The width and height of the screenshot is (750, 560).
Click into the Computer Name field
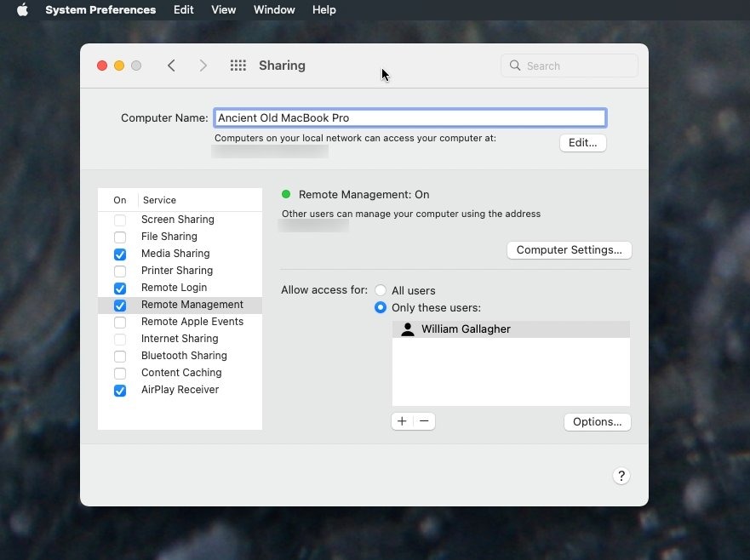click(x=409, y=118)
